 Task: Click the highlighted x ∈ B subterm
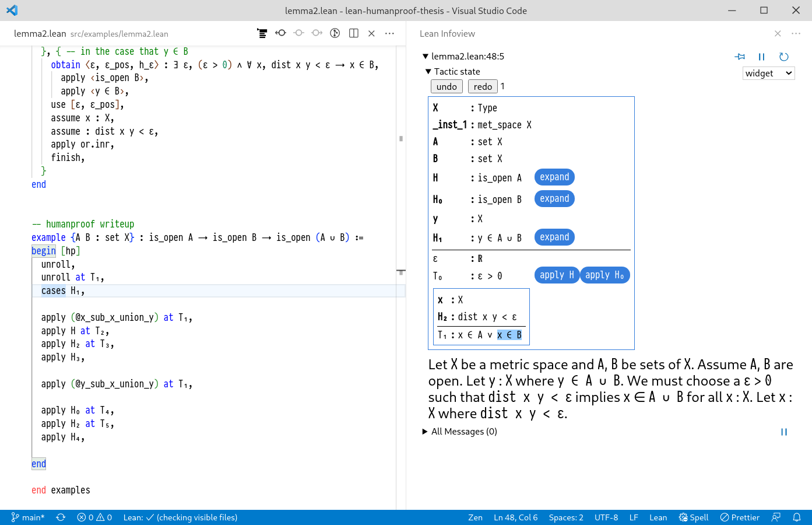pos(509,335)
